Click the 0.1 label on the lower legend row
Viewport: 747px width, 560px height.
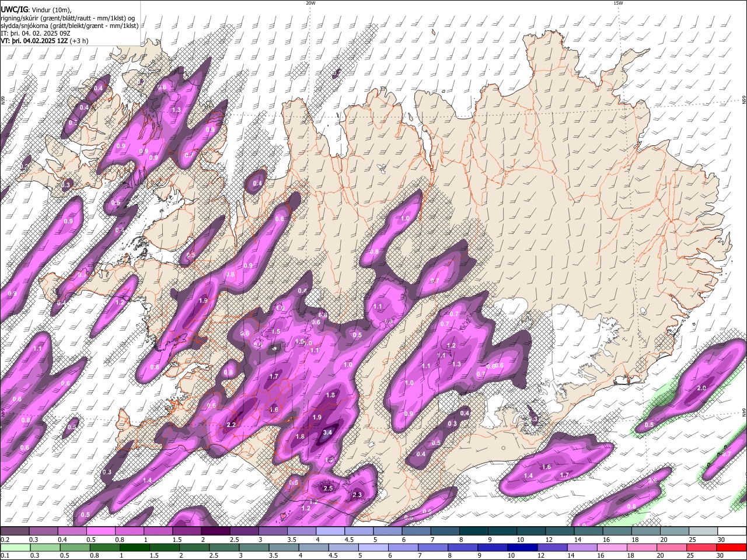tap(5, 555)
